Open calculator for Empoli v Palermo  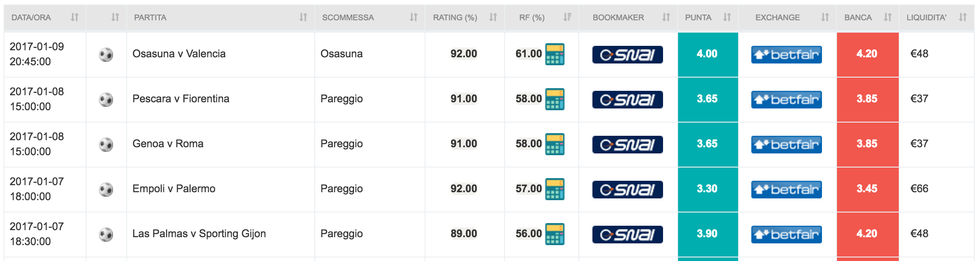(x=555, y=189)
